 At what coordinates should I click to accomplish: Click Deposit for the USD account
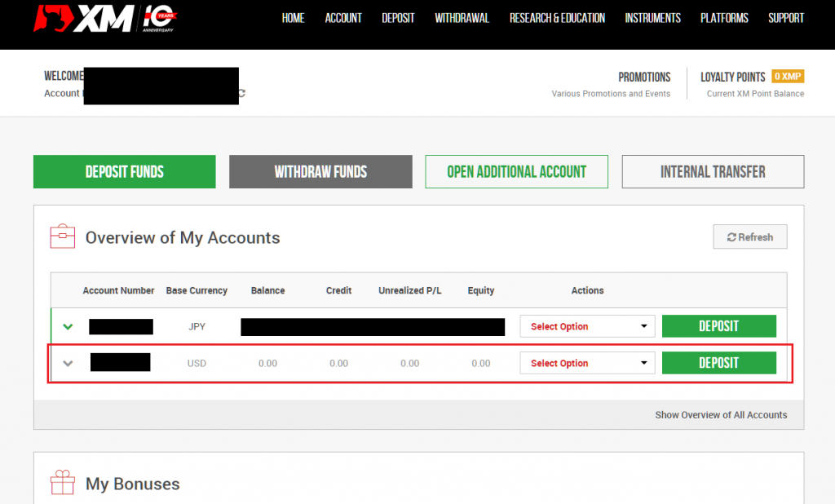(718, 363)
